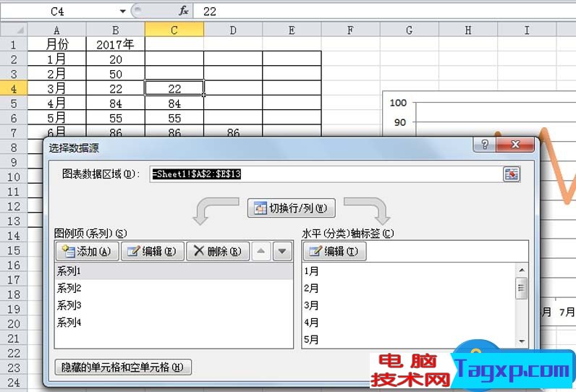
Task: Select row 4 header
Action: pyautogui.click(x=14, y=88)
